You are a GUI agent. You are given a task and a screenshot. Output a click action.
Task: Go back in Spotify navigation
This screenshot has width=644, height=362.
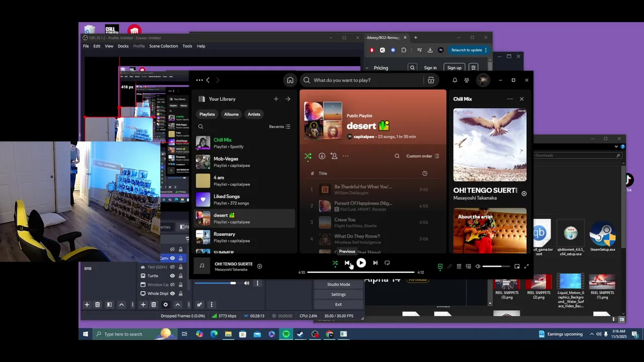pyautogui.click(x=208, y=80)
